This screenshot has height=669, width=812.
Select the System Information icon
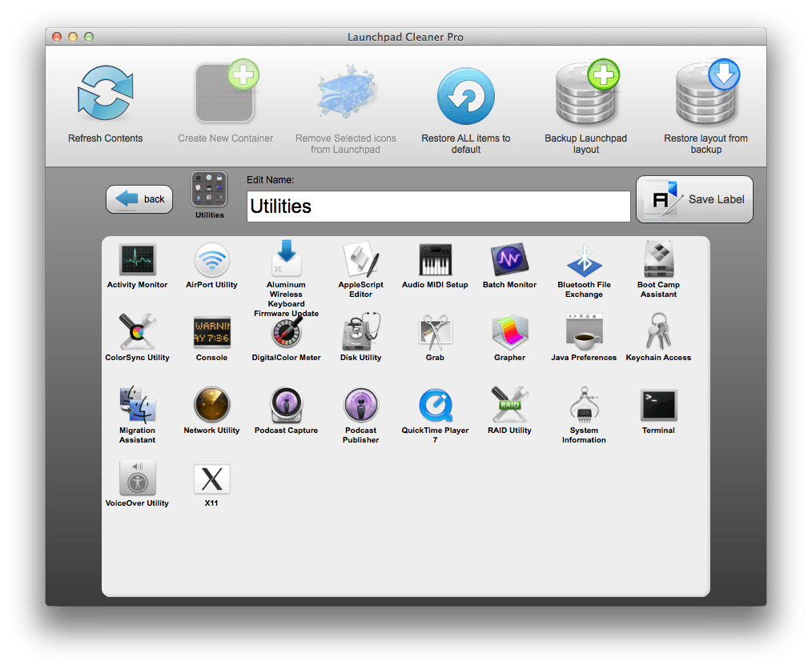(x=584, y=404)
